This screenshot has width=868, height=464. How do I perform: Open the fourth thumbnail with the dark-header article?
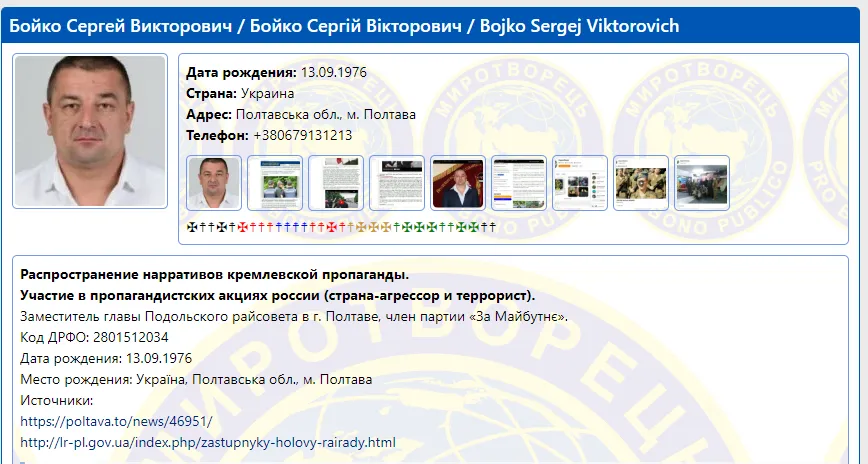pyautogui.click(x=397, y=183)
